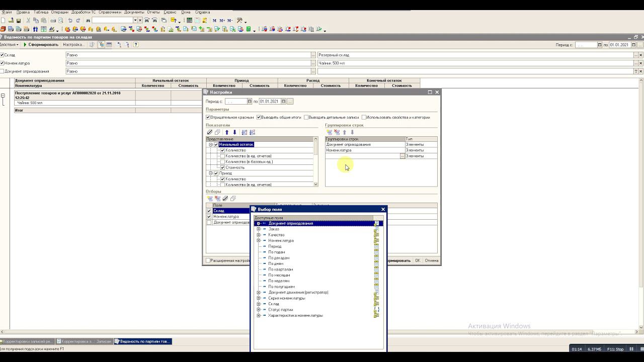Viewport: 644px width, 362px height.
Task: Open calendar picker for end date 01.01.2021
Action: (x=283, y=102)
